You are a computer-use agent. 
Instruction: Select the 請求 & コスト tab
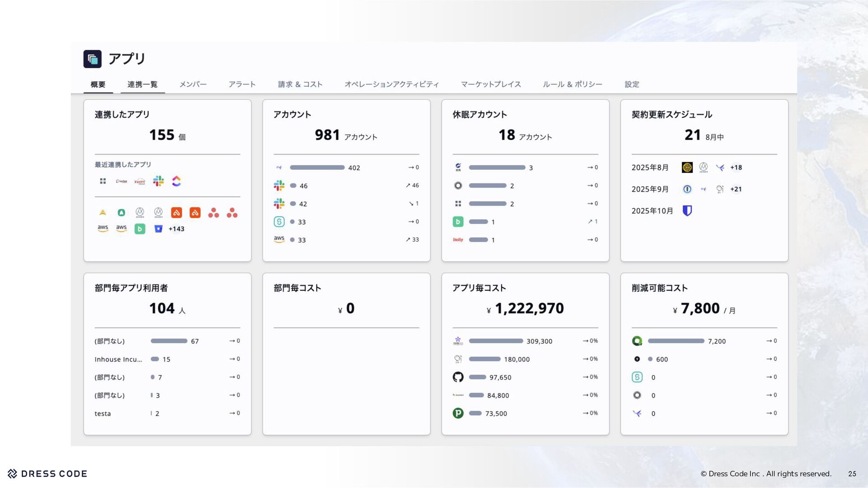[x=300, y=84]
